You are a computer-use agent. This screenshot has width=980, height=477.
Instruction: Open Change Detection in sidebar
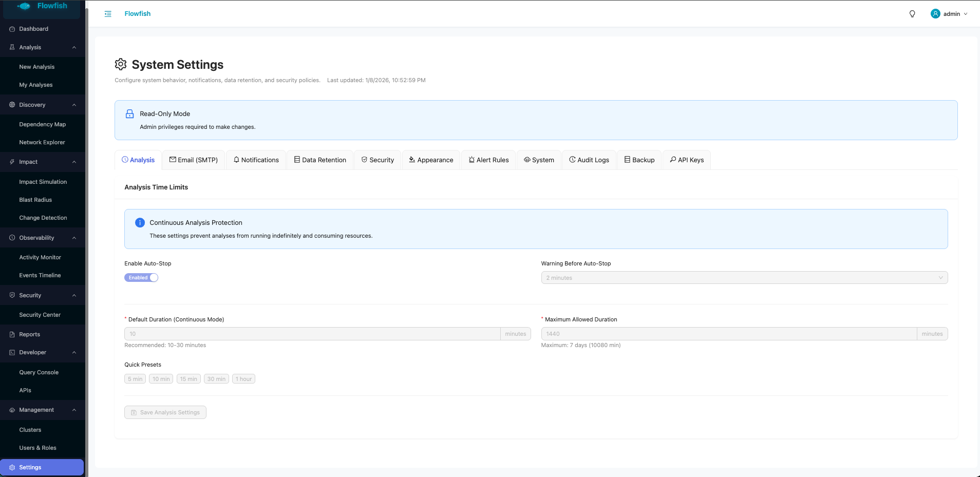pyautogui.click(x=43, y=218)
